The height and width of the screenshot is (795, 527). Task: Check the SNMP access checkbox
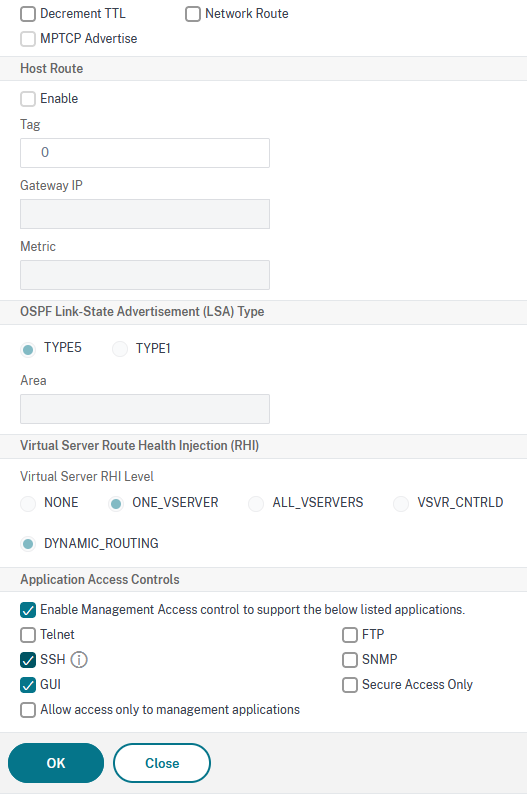pos(350,660)
